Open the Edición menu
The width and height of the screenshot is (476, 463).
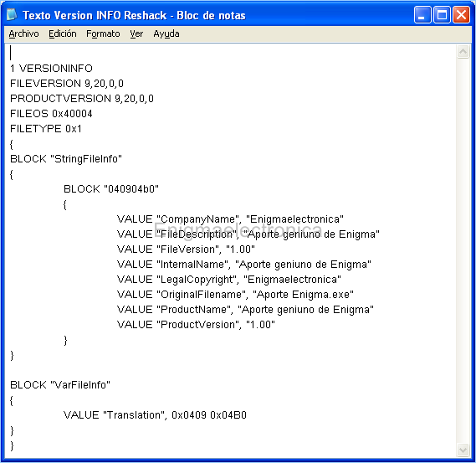[63, 33]
